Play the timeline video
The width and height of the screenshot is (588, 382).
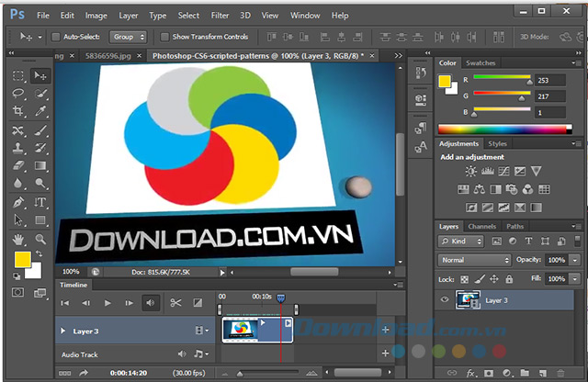tap(107, 302)
